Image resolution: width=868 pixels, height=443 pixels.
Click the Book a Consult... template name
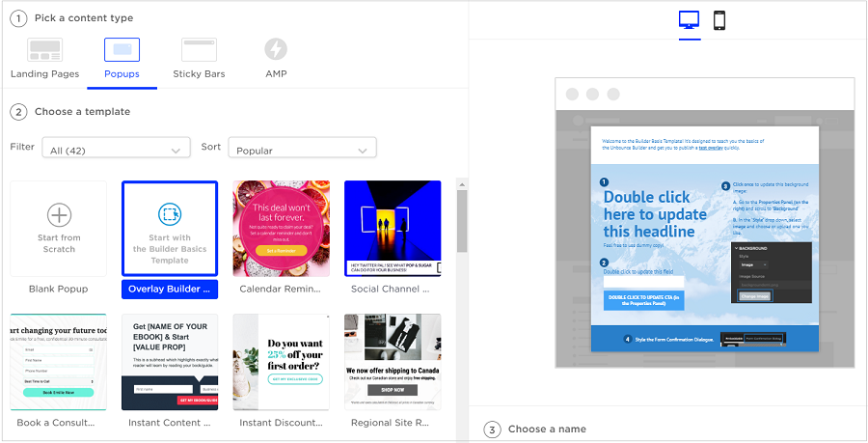pos(56,423)
